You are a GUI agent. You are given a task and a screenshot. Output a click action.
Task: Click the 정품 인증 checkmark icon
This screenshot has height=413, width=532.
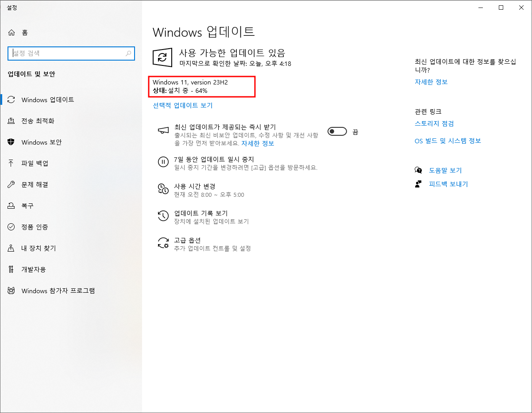[12, 227]
